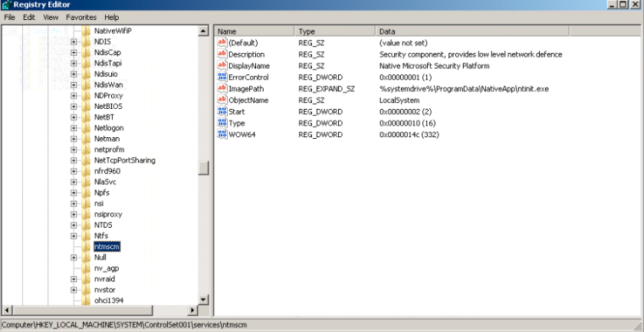Click the tree pane scroll down arrow

[x=204, y=300]
